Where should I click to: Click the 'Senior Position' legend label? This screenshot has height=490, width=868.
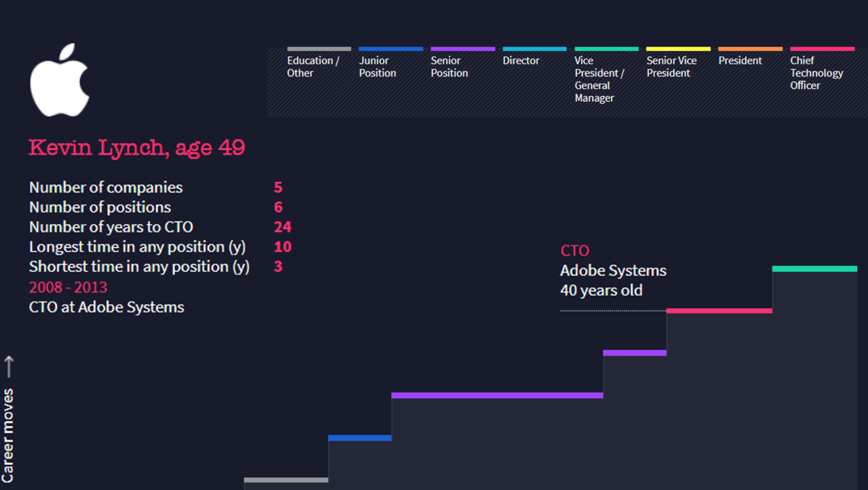coord(450,67)
